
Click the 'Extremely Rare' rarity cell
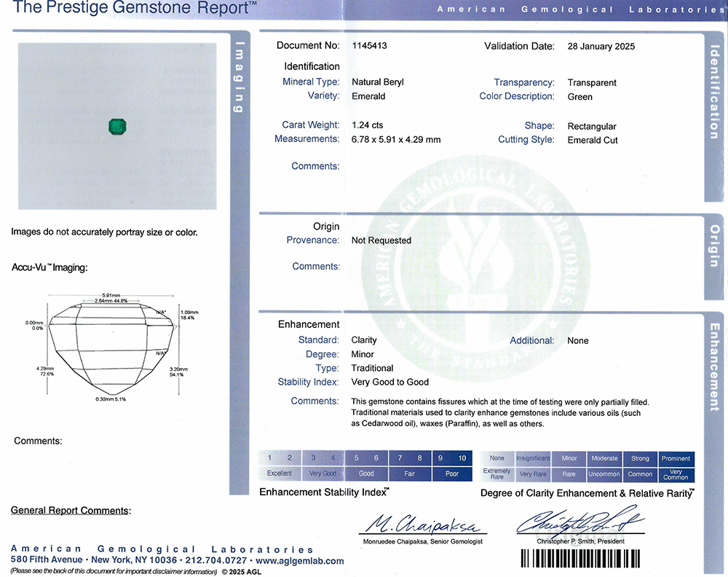coord(496,474)
